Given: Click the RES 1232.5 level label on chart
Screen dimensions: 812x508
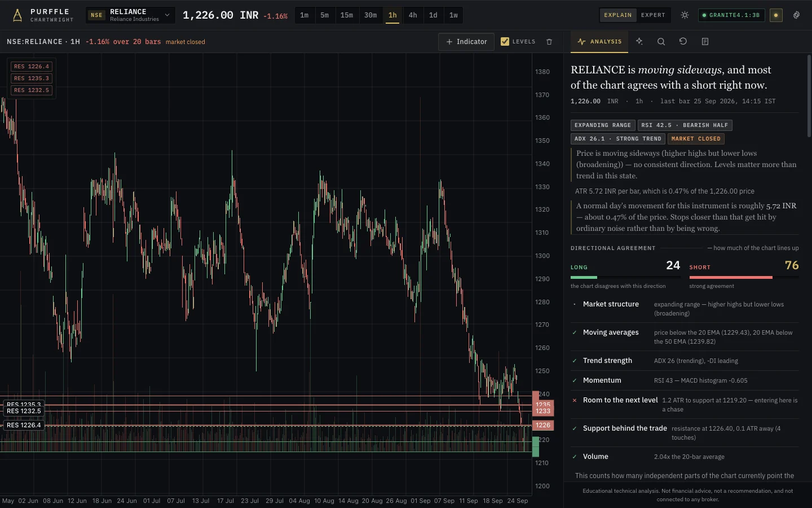Looking at the screenshot, I should point(24,411).
